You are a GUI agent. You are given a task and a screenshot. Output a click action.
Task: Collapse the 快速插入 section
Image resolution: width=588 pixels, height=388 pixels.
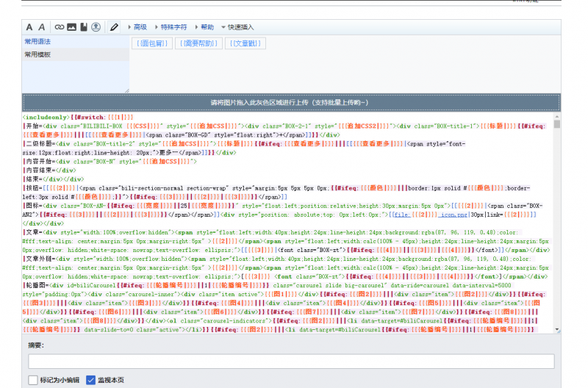coord(237,27)
